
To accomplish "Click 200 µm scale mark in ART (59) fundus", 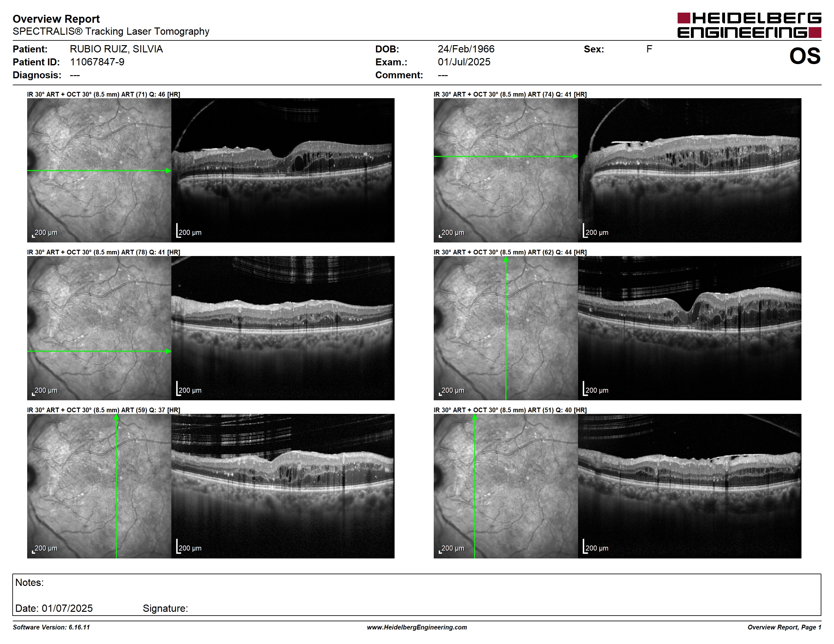I will click(x=45, y=549).
